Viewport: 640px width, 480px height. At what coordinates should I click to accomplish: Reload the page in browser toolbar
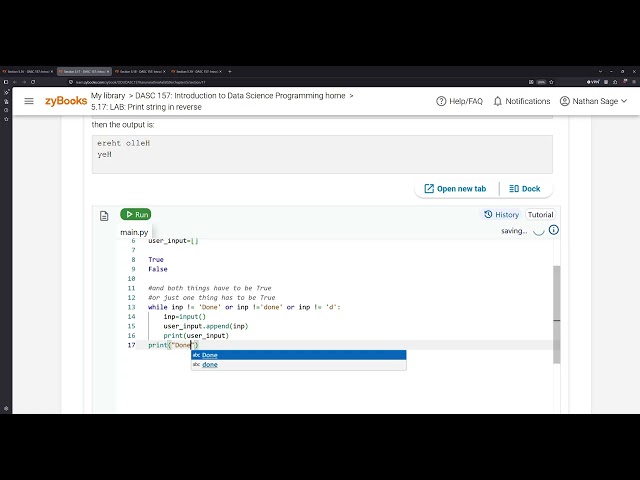33,82
